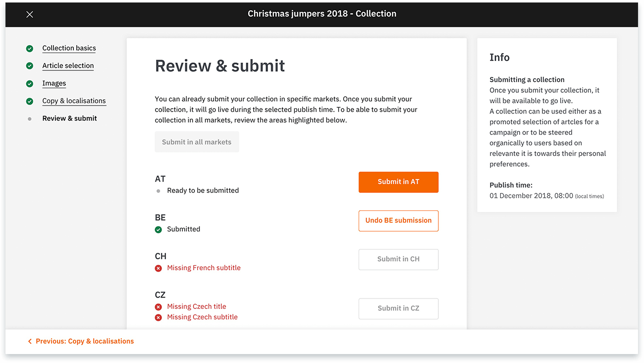Click the green Submitted checkmark under BE
This screenshot has height=363, width=644.
point(158,229)
